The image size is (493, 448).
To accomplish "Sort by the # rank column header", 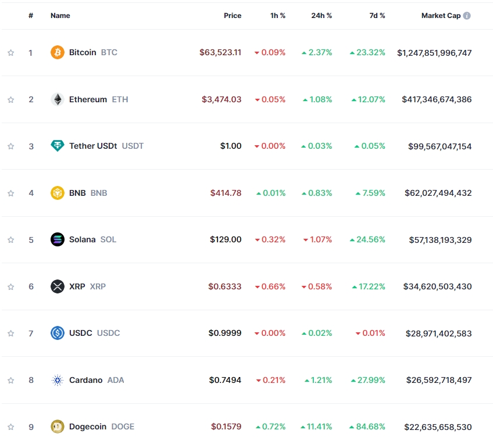I will point(31,16).
